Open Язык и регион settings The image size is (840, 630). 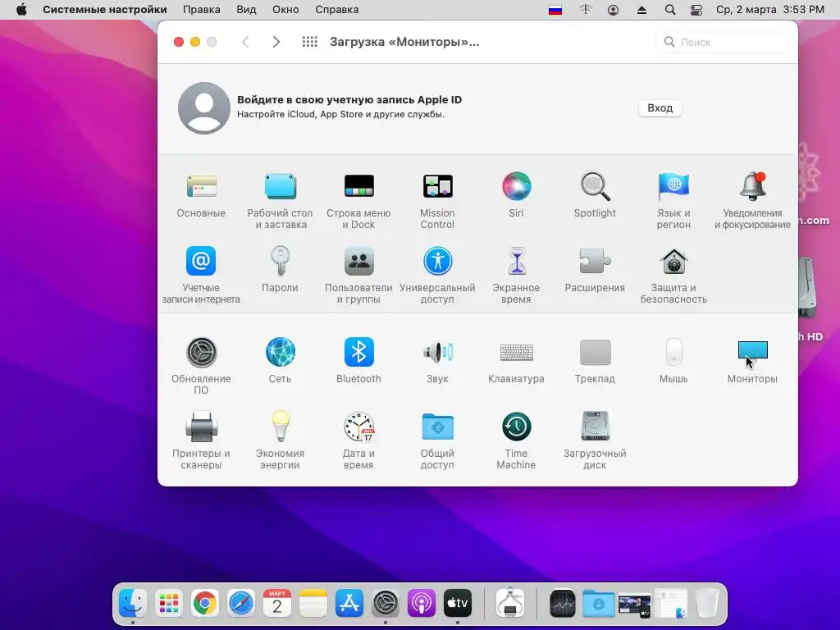click(x=673, y=202)
